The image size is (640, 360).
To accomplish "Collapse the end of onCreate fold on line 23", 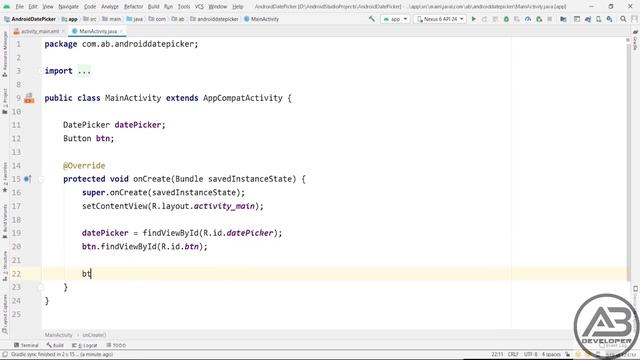I will click(x=41, y=287).
